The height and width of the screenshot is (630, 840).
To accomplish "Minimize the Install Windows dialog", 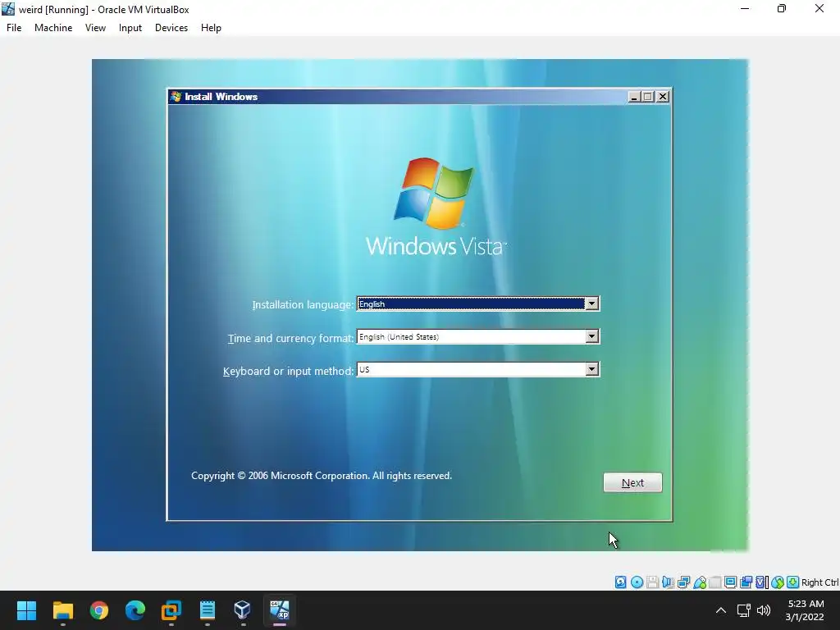I will 634,97.
